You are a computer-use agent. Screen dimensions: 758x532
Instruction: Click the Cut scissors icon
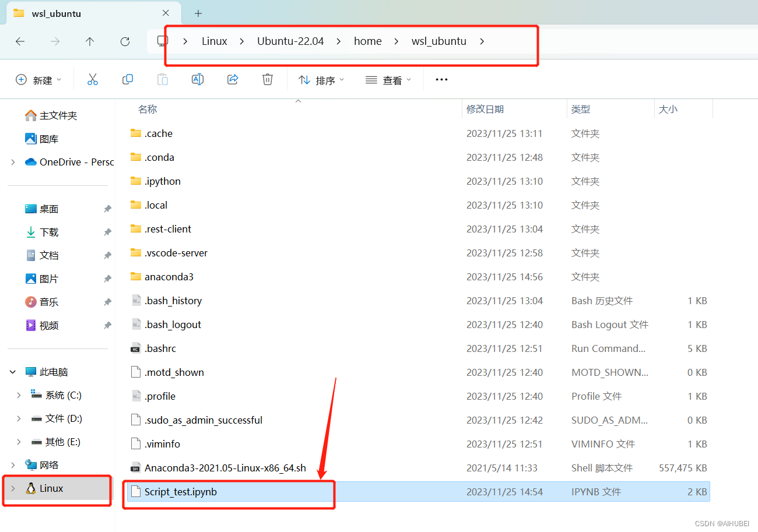click(93, 80)
